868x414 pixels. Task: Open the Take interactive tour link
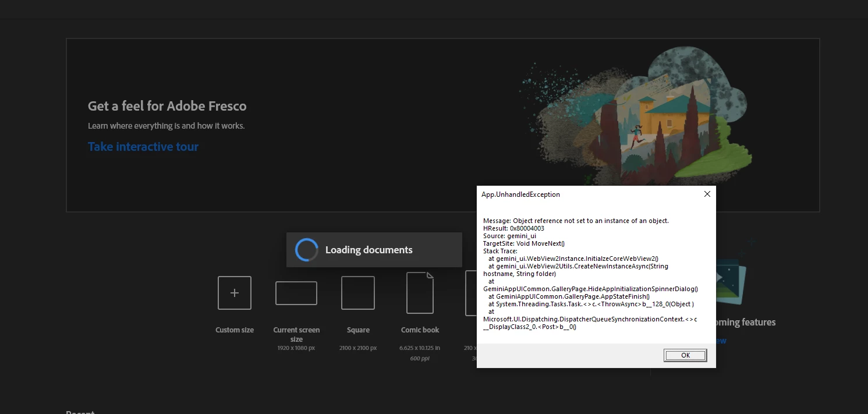pos(143,147)
